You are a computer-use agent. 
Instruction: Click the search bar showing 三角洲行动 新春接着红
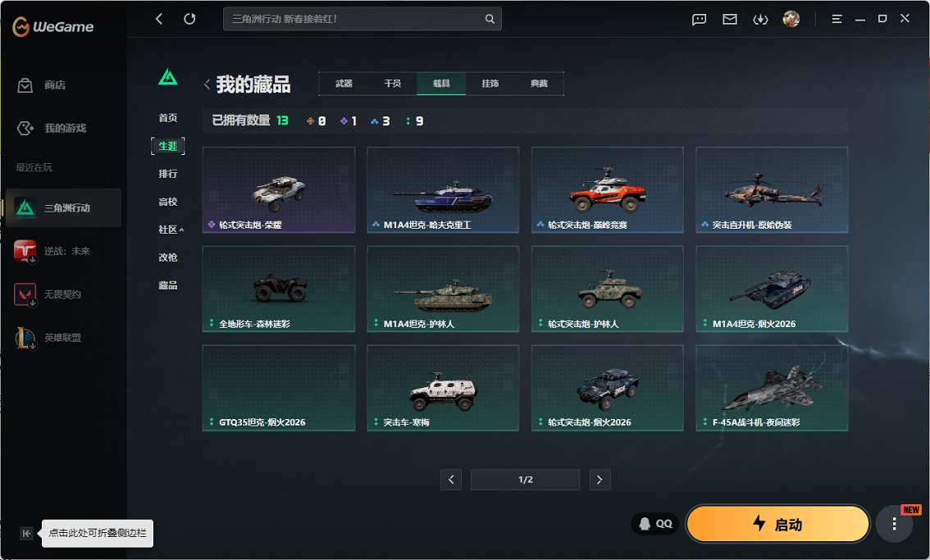pyautogui.click(x=362, y=18)
